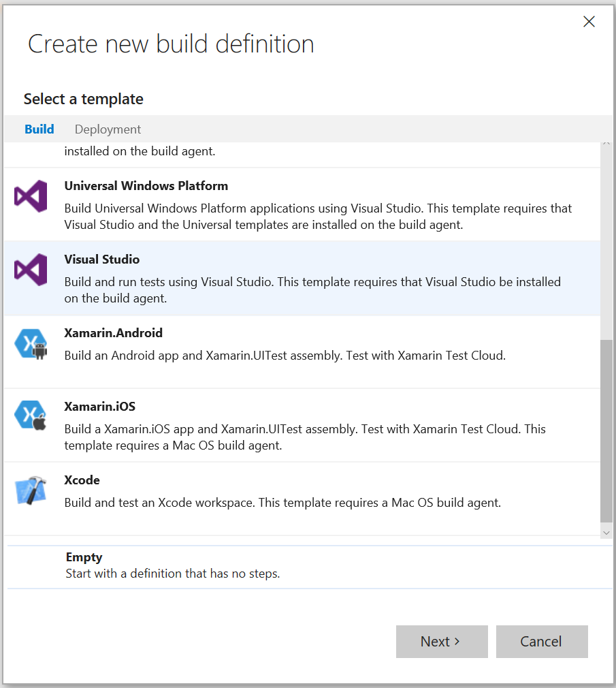Click the Universal Windows Platform Visual Studio icon
Image resolution: width=616 pixels, height=688 pixels.
(31, 196)
